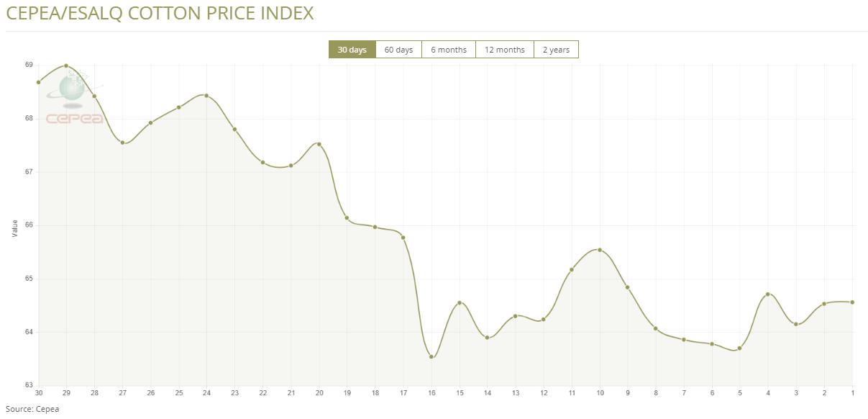Click the peak data point at day 29

point(66,66)
